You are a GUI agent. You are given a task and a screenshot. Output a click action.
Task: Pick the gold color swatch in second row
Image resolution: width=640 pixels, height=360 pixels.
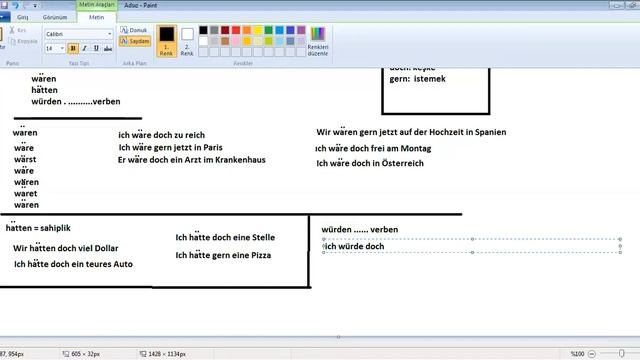247,41
